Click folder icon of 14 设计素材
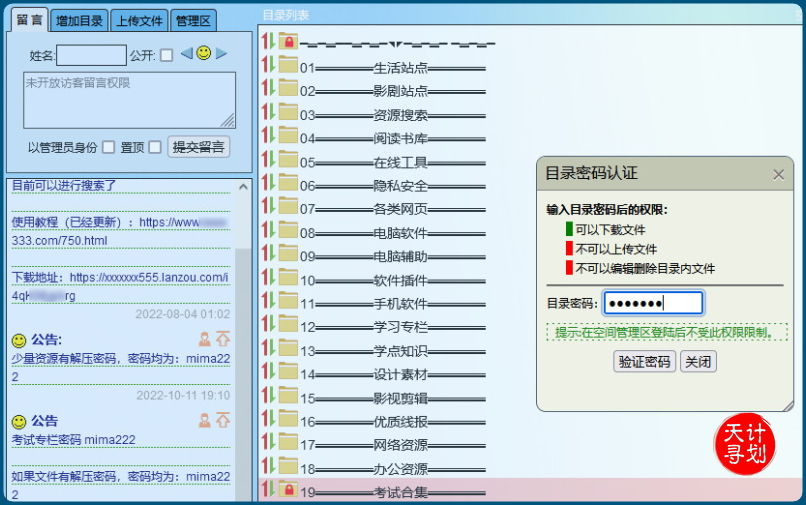The height and width of the screenshot is (505, 806). coord(288,371)
